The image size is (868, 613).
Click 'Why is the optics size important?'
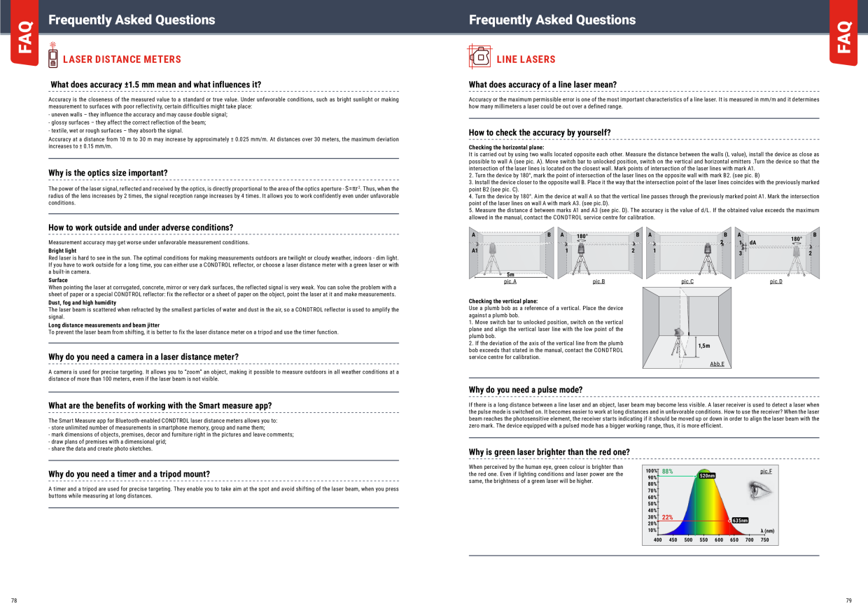(108, 173)
